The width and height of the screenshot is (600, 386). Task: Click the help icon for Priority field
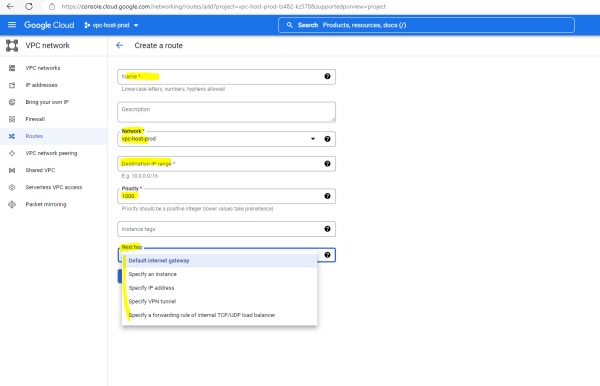pyautogui.click(x=327, y=196)
